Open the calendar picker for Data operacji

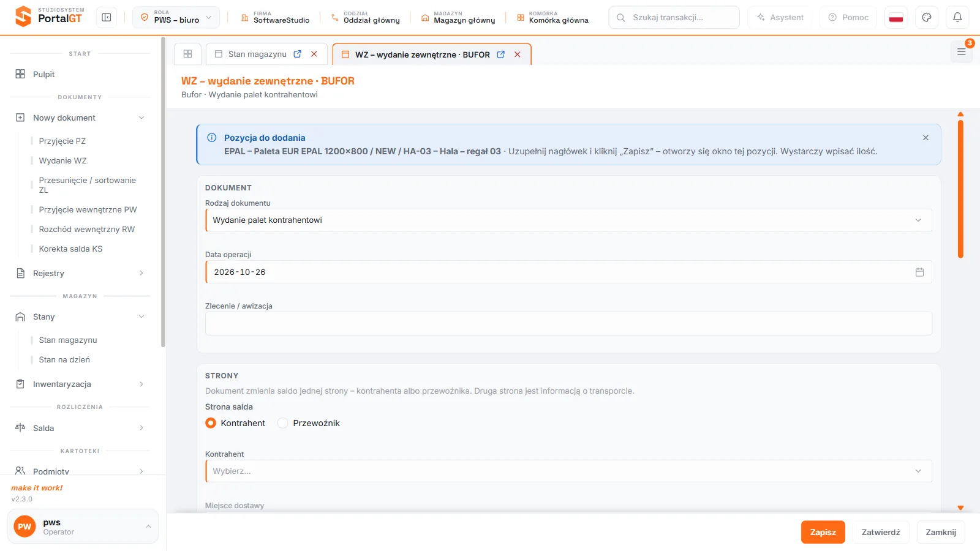tap(919, 272)
